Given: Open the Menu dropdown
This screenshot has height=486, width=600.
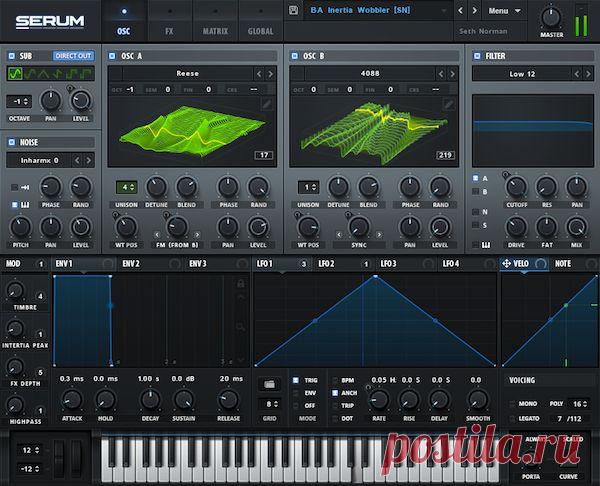Looking at the screenshot, I should [504, 11].
